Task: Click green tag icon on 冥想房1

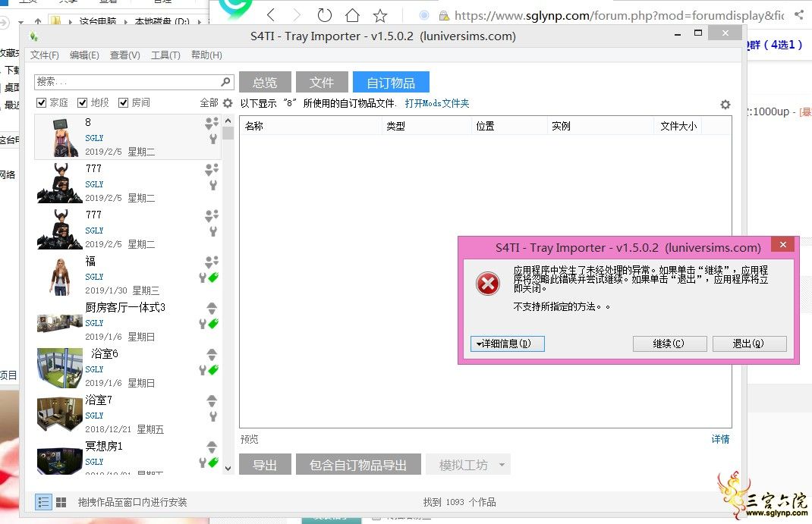Action: coord(213,462)
